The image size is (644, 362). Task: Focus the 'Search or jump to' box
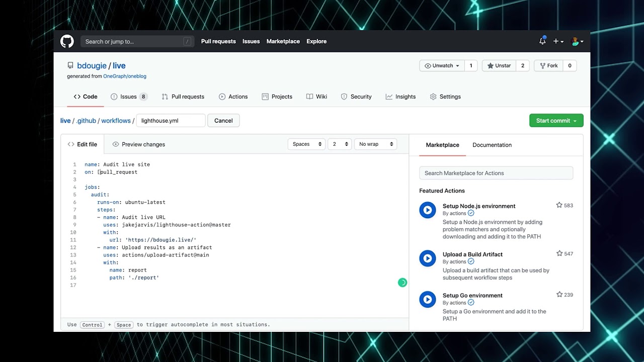(137, 41)
